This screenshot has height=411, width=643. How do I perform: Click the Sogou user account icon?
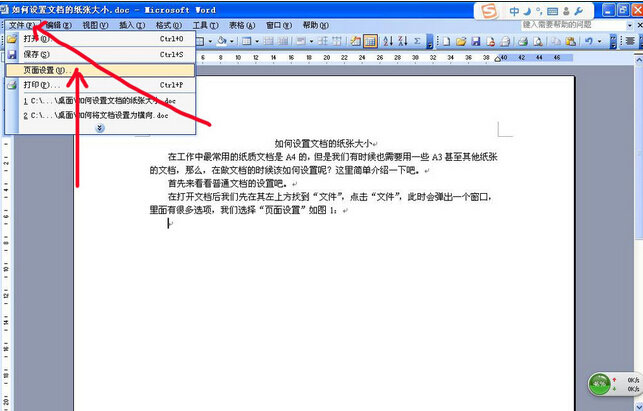[566, 11]
